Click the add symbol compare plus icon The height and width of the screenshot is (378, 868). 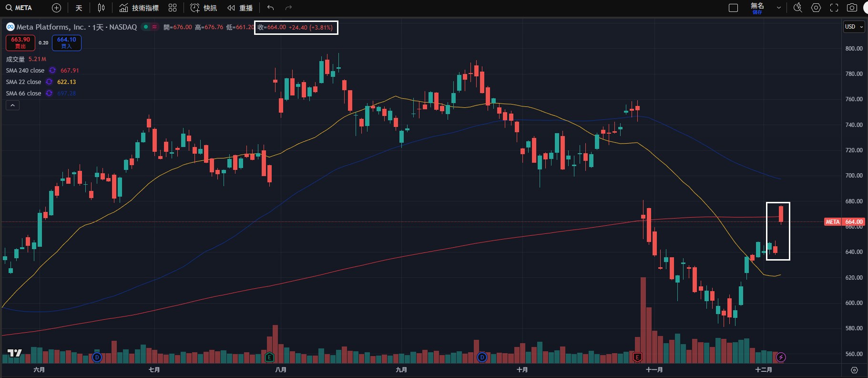click(56, 8)
